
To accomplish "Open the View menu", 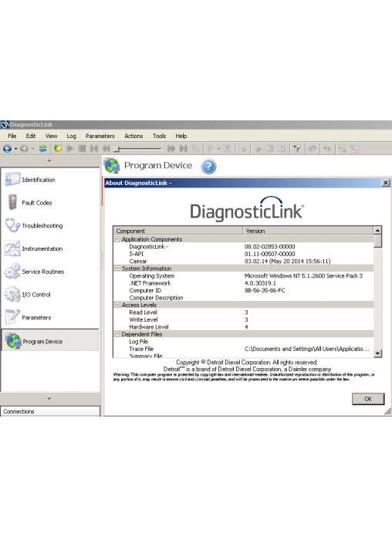I will click(x=52, y=136).
